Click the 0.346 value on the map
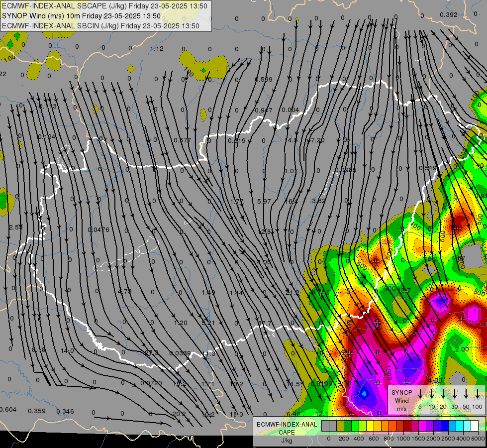 65,411
